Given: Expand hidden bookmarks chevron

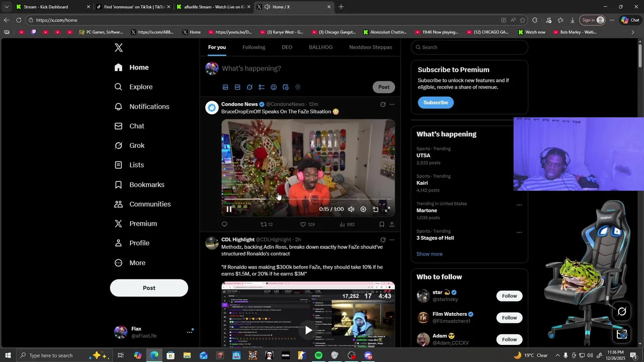Looking at the screenshot, I should tap(632, 32).
